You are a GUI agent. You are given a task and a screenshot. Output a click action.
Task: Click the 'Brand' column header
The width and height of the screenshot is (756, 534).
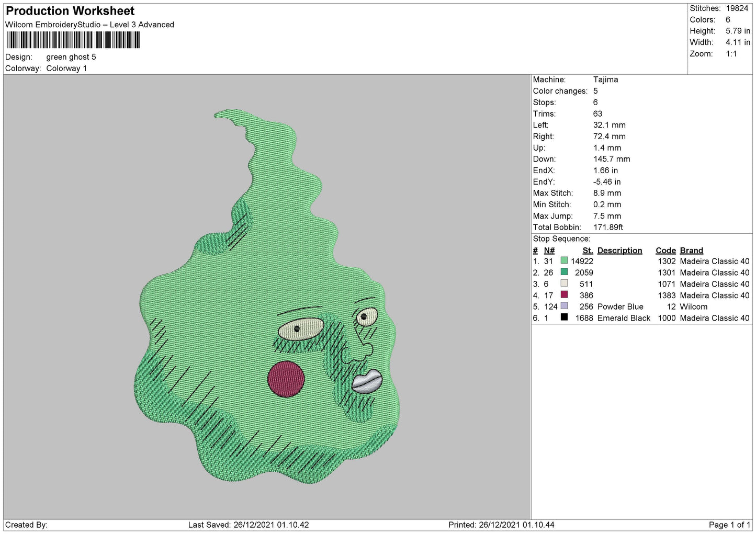click(x=692, y=251)
